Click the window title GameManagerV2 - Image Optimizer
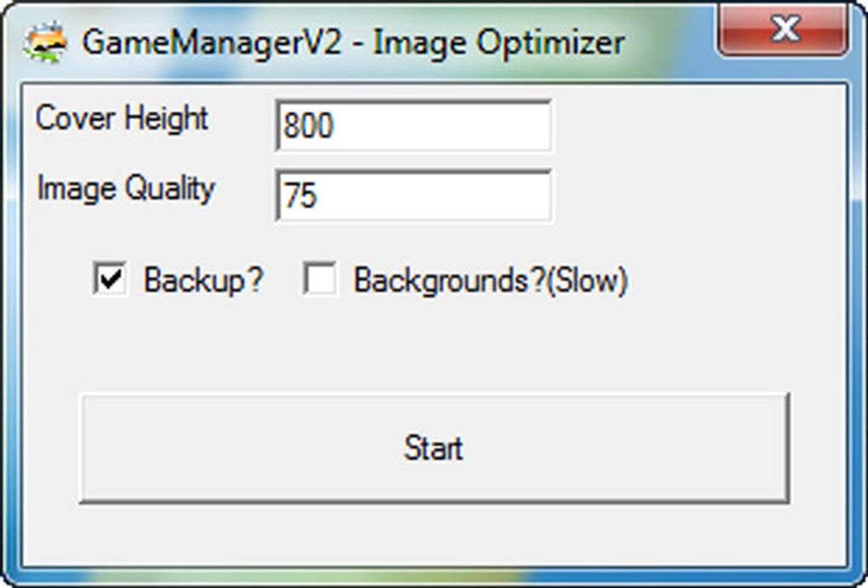This screenshot has width=868, height=588. click(354, 43)
